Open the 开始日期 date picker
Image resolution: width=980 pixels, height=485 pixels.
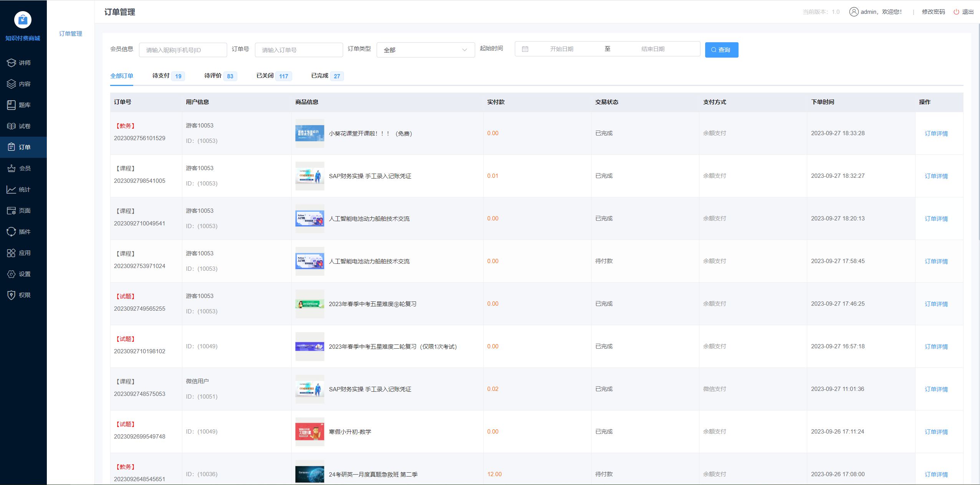561,49
